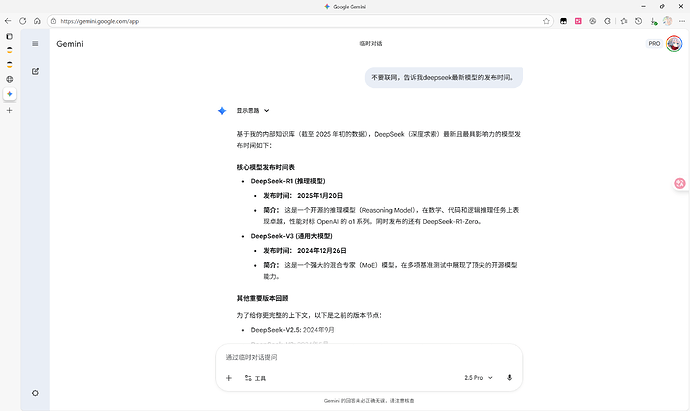Reload the page with refresh icon

pyautogui.click(x=22, y=21)
